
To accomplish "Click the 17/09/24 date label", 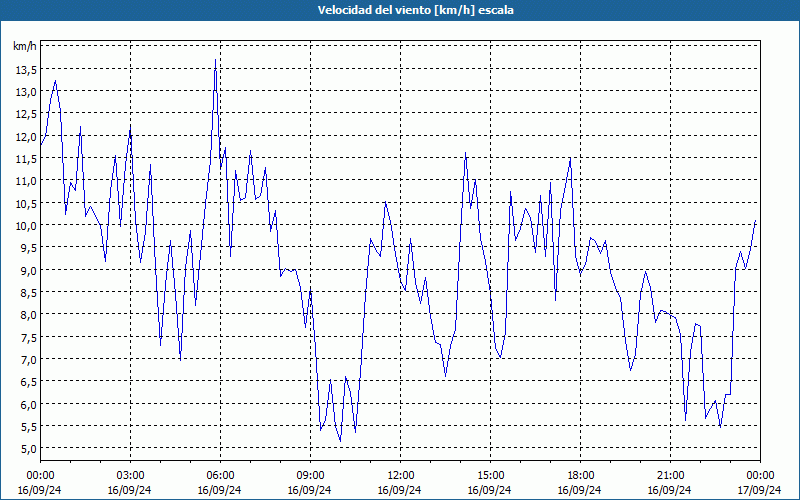I will (759, 490).
